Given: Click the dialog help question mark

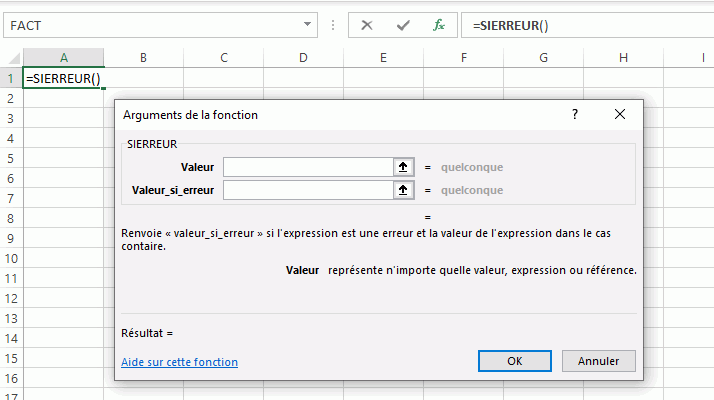Looking at the screenshot, I should [x=575, y=115].
